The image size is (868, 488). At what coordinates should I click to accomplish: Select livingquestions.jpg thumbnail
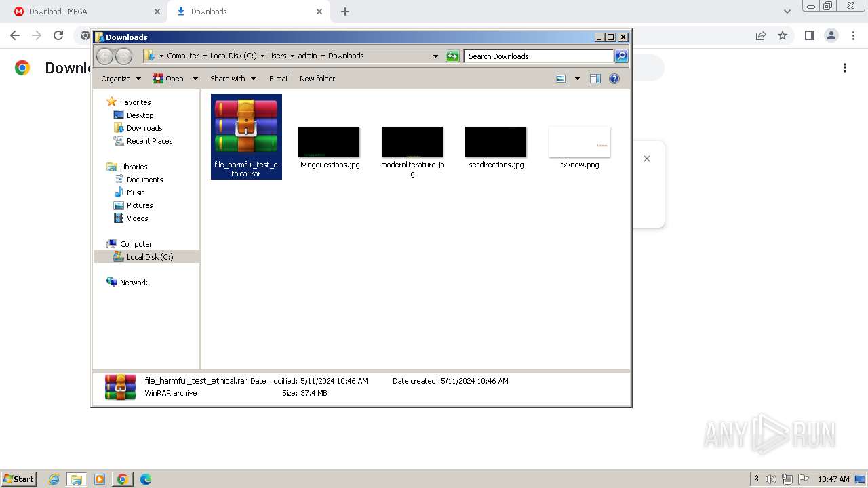[329, 142]
